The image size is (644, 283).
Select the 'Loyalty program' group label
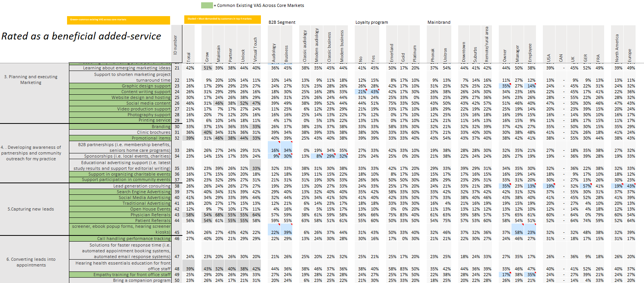(x=371, y=22)
